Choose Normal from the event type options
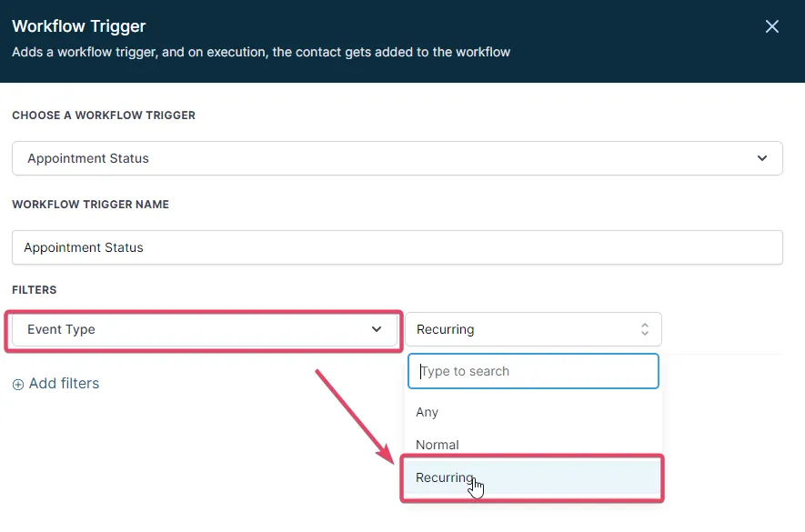 pyautogui.click(x=438, y=445)
